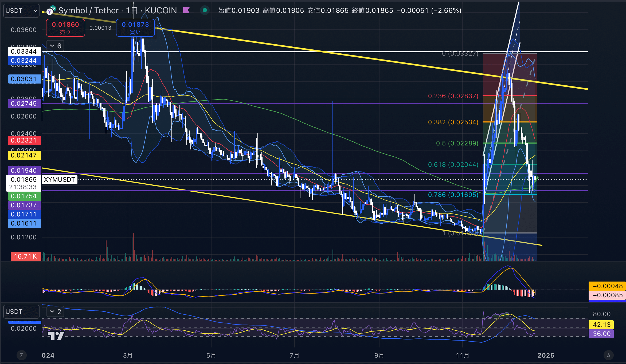Click the 0.01737 purple price label

24,205
